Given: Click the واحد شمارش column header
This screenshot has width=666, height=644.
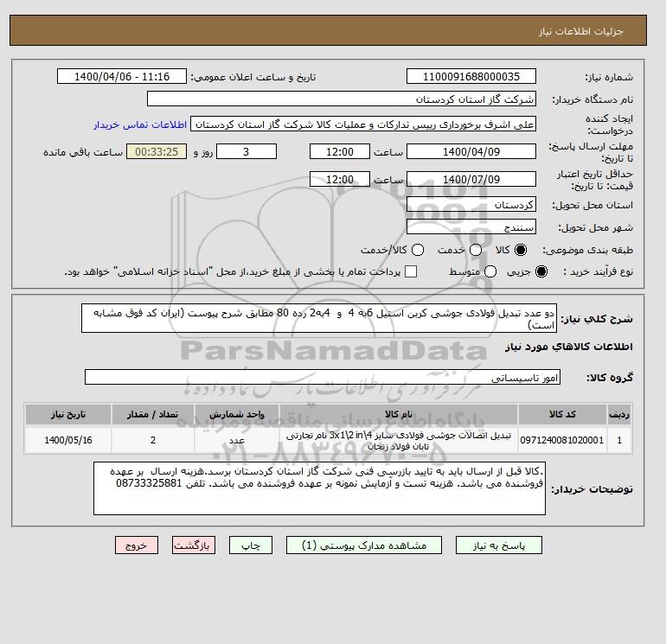Looking at the screenshot, I should (237, 414).
